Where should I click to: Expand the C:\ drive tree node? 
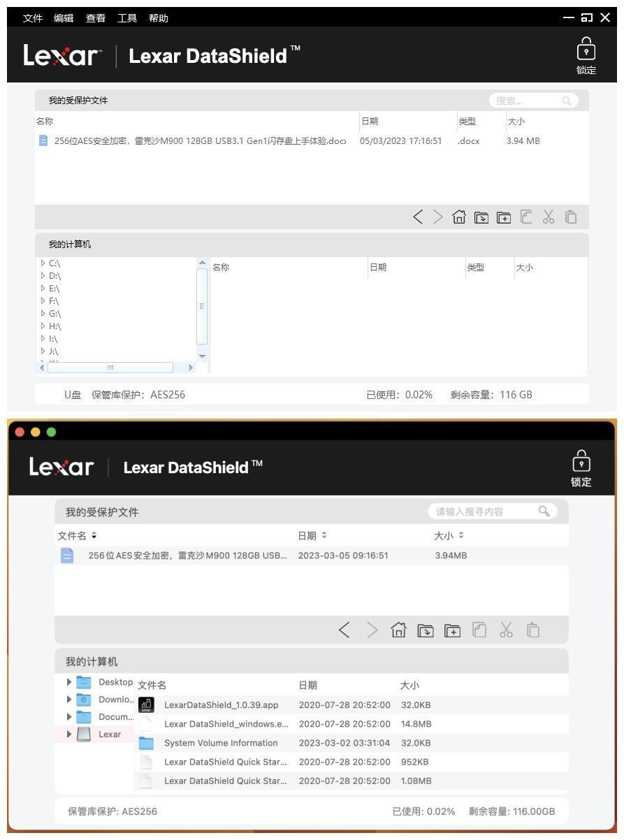(43, 263)
